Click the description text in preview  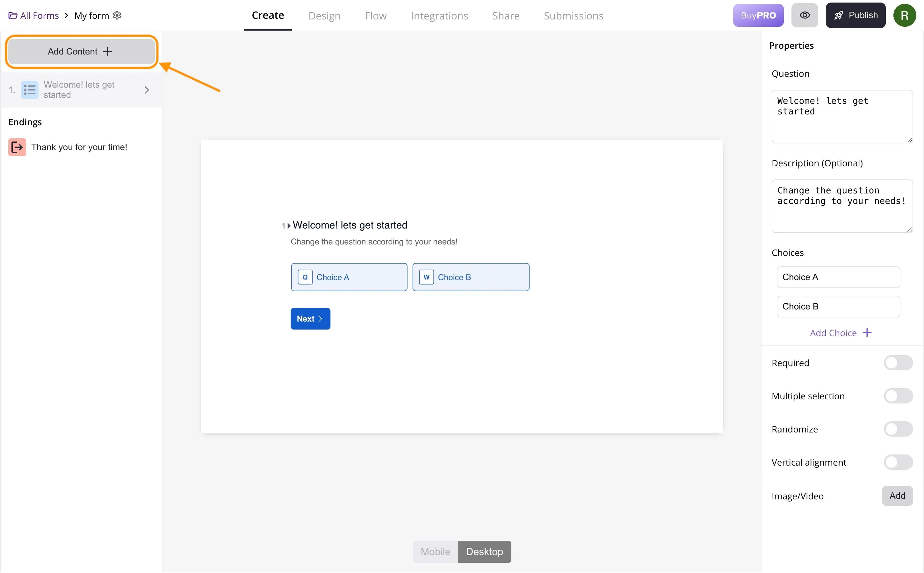[374, 242]
